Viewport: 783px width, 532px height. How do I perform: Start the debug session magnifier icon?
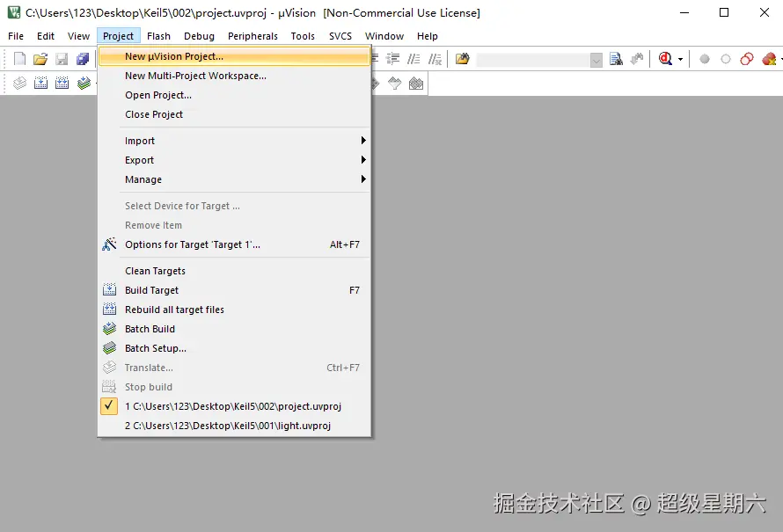665,59
